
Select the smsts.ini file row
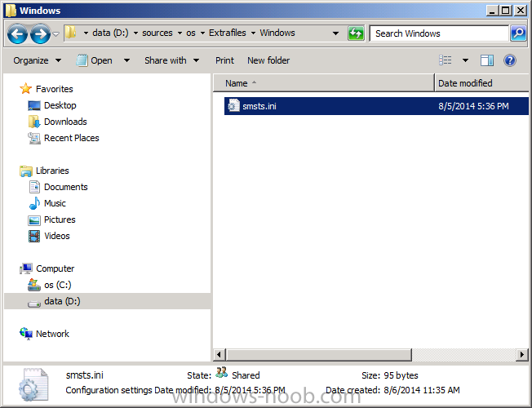coord(376,106)
